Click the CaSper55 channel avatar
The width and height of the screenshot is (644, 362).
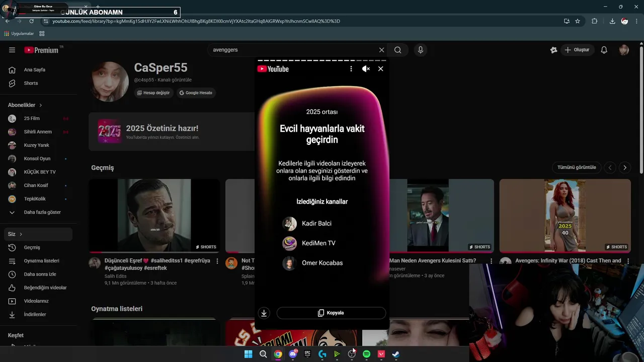tap(110, 82)
